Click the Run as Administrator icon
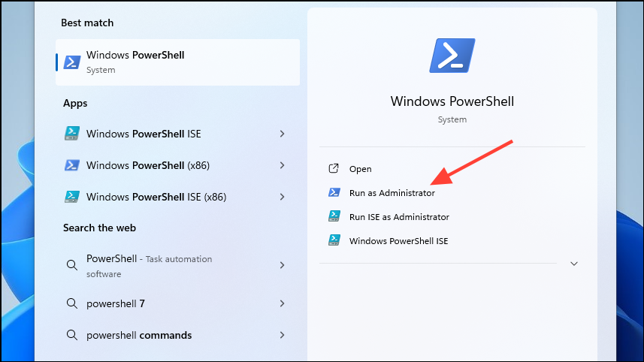This screenshot has height=362, width=644. tap(334, 192)
